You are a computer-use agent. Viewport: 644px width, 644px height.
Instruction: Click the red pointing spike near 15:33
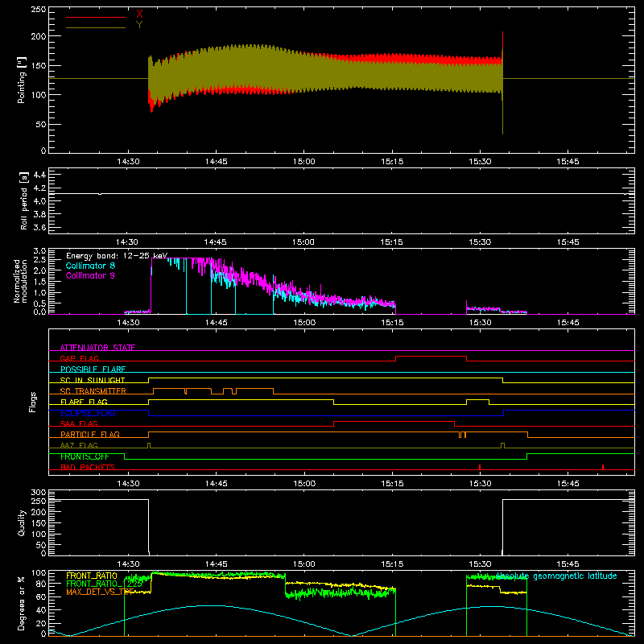pos(502,41)
